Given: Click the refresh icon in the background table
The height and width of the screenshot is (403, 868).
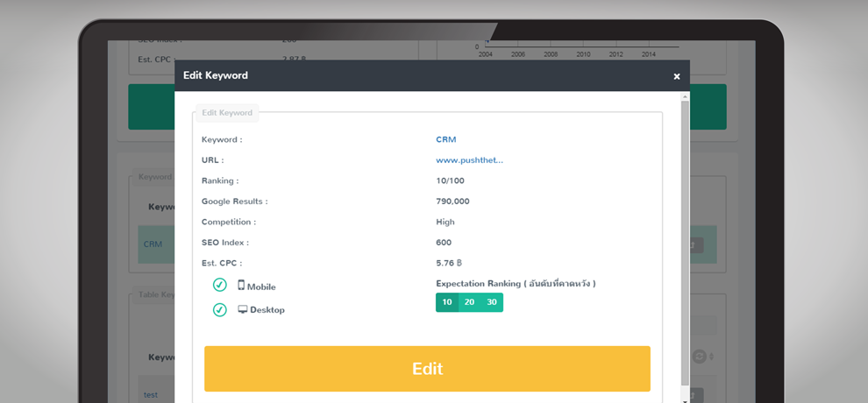Looking at the screenshot, I should pos(699,357).
